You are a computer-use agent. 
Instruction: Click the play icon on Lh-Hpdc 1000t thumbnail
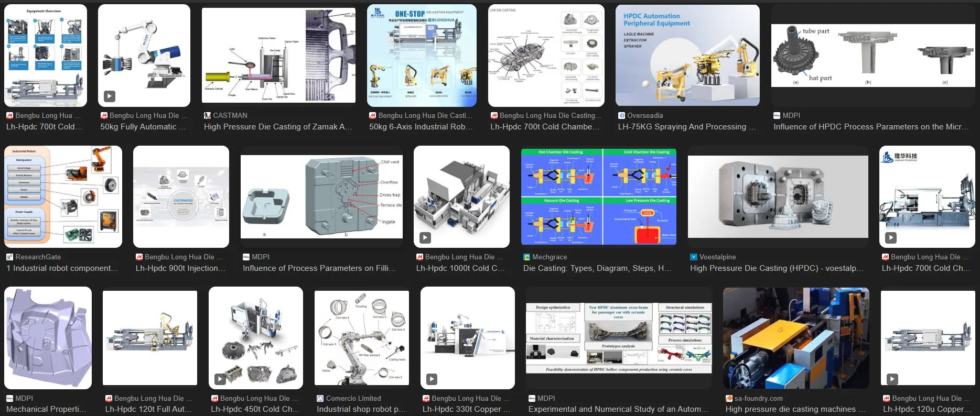point(425,238)
